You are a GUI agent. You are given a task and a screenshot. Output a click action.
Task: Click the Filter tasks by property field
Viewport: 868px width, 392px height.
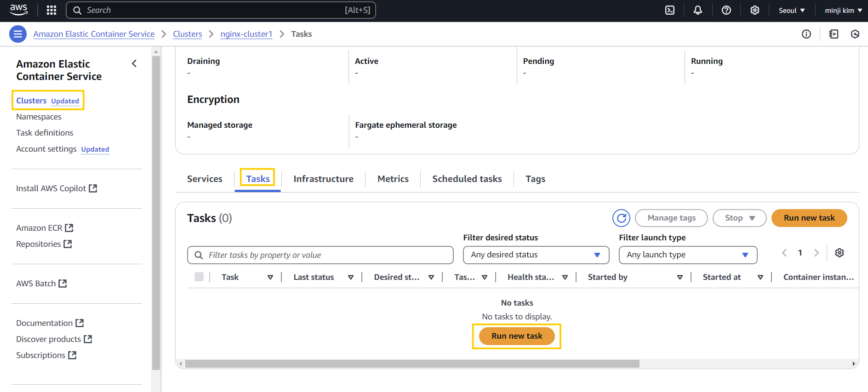[320, 255]
